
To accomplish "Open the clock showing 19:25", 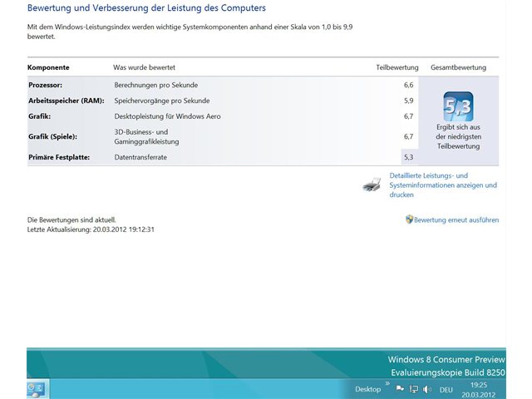I will click(479, 390).
